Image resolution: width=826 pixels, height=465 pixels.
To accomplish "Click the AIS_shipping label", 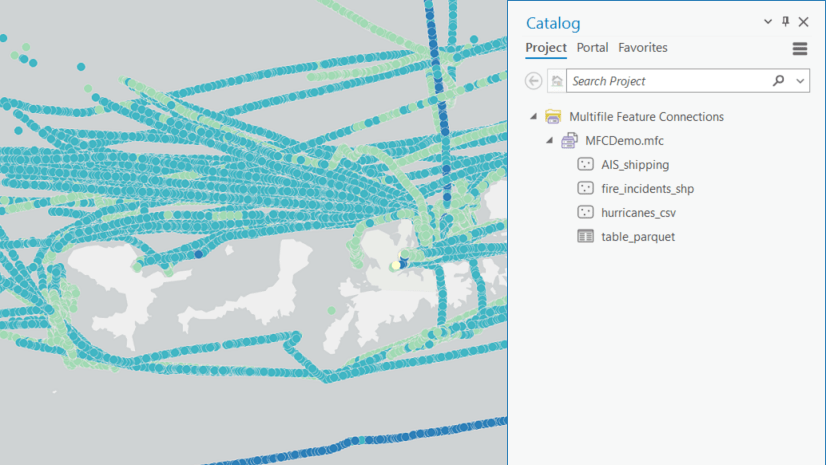I will point(635,165).
